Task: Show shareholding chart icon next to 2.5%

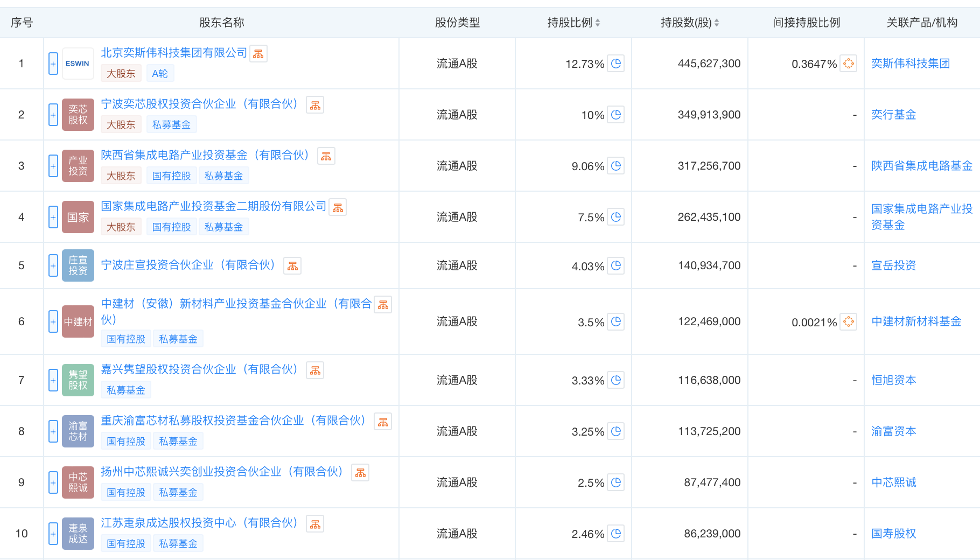Action: point(616,482)
